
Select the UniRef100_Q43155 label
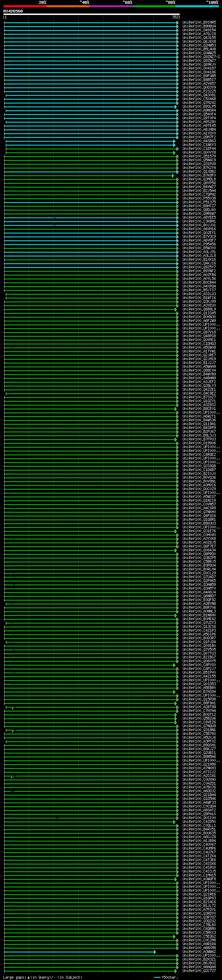point(199,38)
